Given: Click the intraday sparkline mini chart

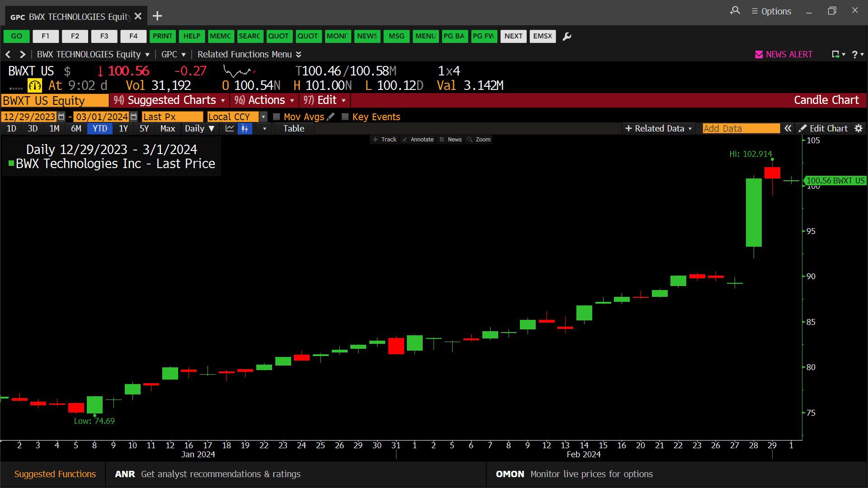Looking at the screenshot, I should [240, 71].
